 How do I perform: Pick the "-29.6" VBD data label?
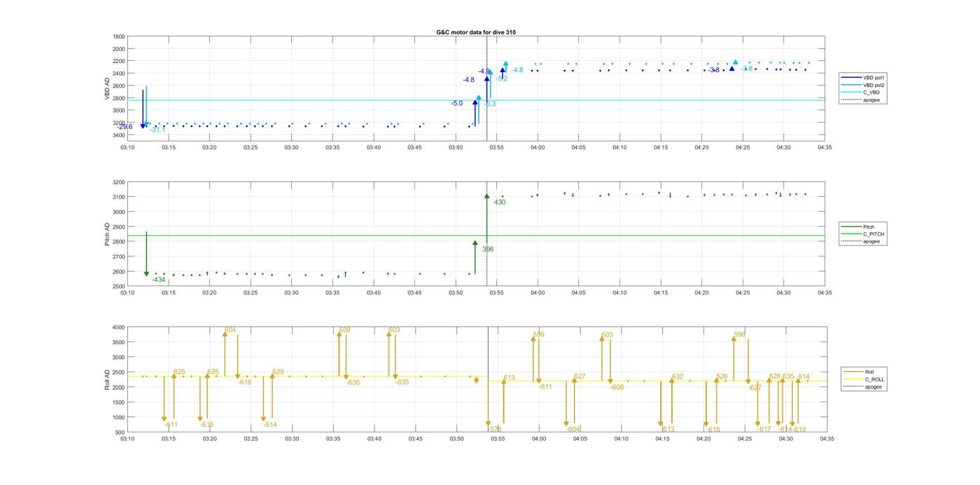coord(125,127)
